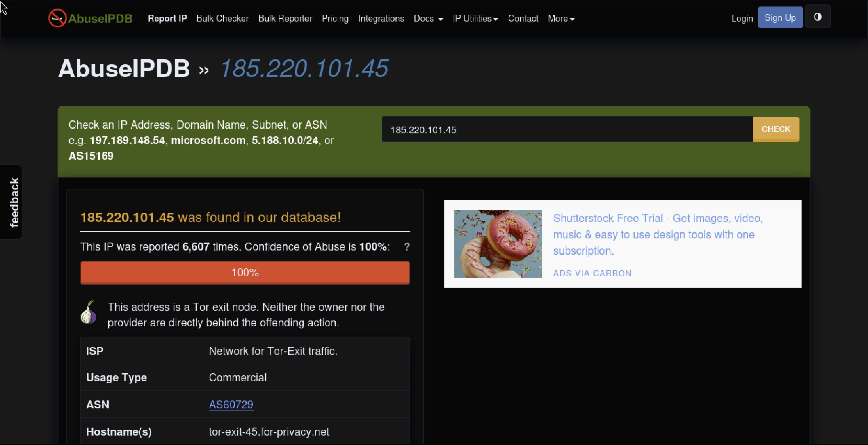Click the AbuseIPDB logo icon
This screenshot has width=868, height=445.
(x=57, y=18)
